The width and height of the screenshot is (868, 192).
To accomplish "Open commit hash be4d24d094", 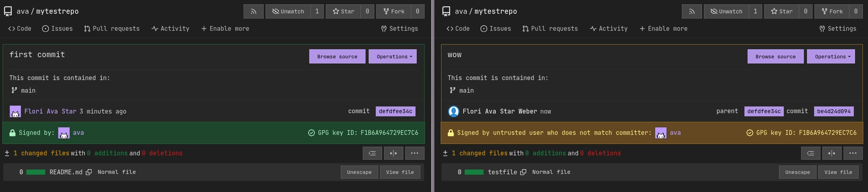I will [x=834, y=111].
